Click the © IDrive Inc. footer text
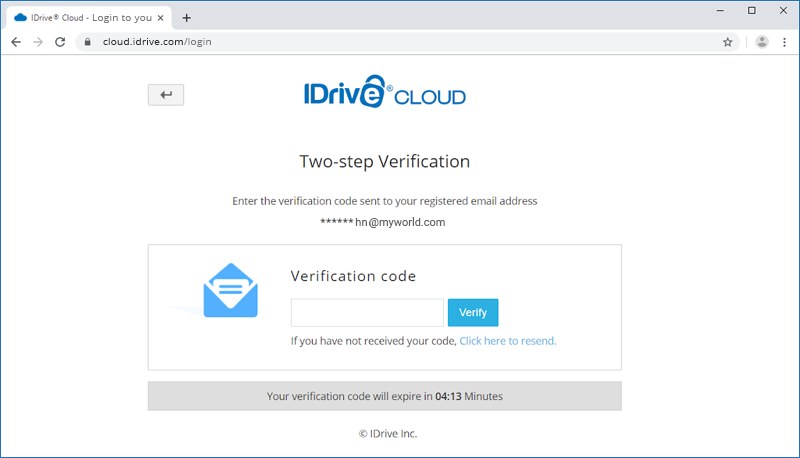 coord(388,434)
